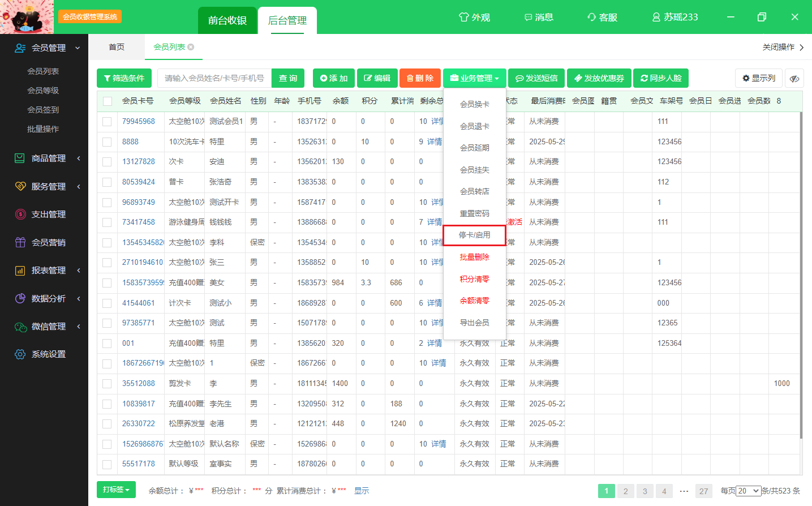
Task: Click the 数据分析 sidebar icon
Action: [x=20, y=298]
